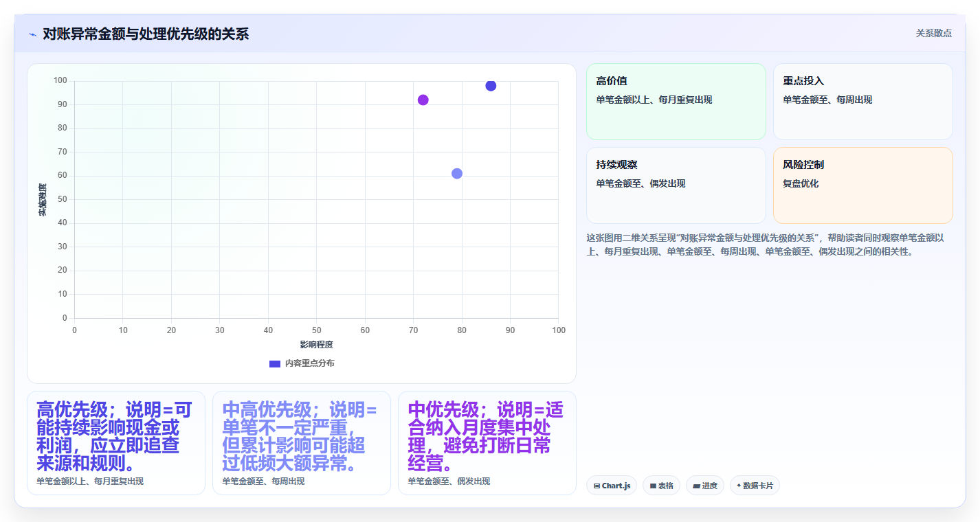Open the 高价值 card
This screenshot has width=980, height=522.
pyautogui.click(x=676, y=102)
